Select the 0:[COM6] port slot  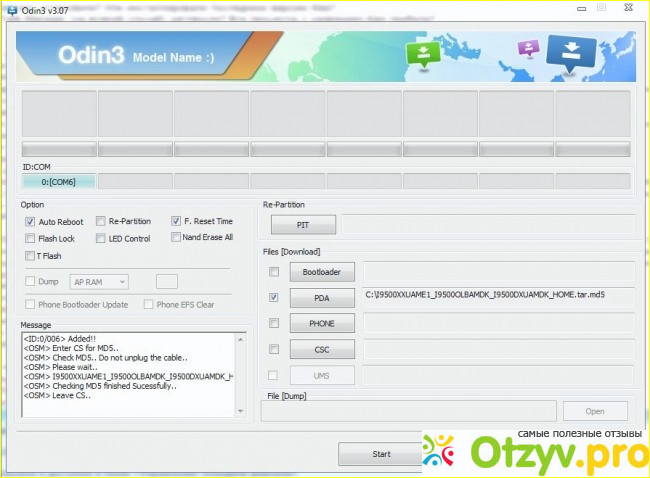(x=59, y=181)
